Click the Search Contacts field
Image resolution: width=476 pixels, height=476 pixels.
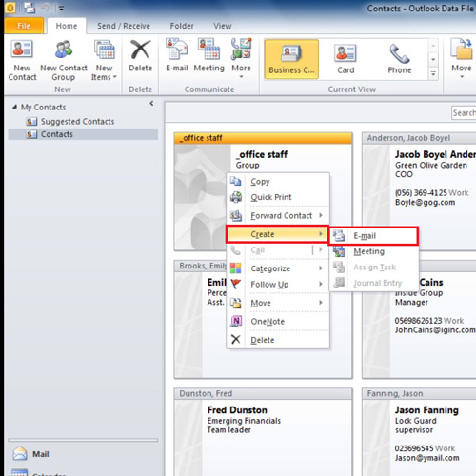464,113
